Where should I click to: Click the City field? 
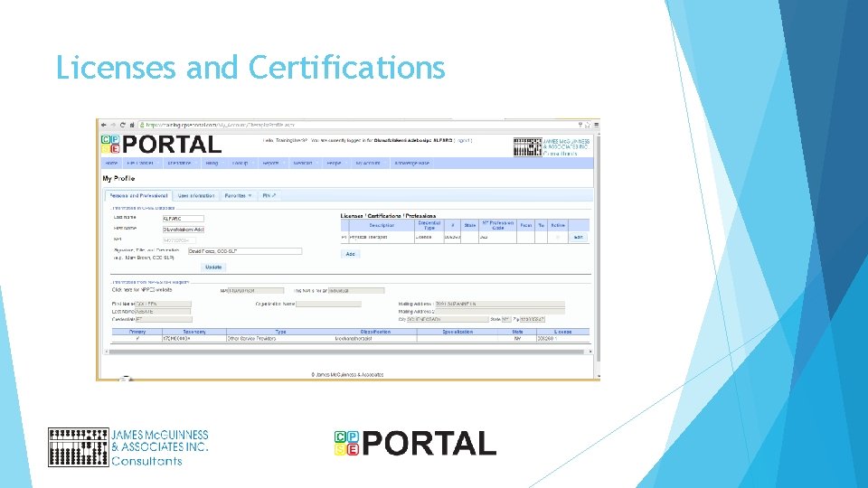pyautogui.click(x=448, y=319)
